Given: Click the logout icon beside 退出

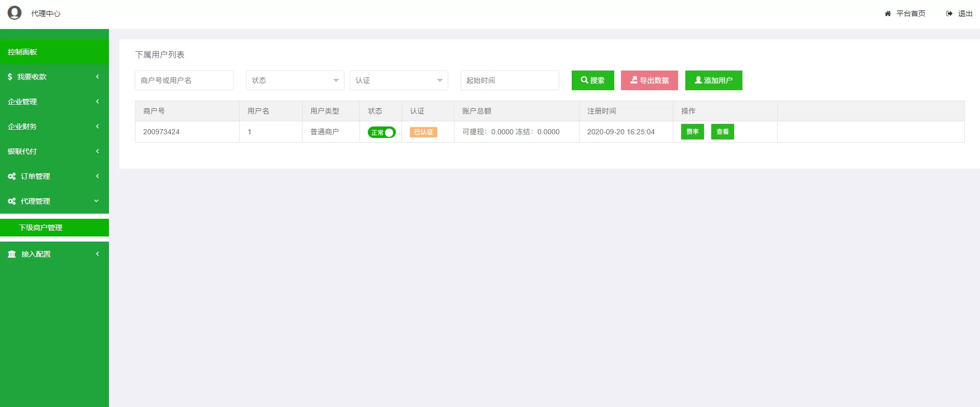Looking at the screenshot, I should pyautogui.click(x=949, y=13).
